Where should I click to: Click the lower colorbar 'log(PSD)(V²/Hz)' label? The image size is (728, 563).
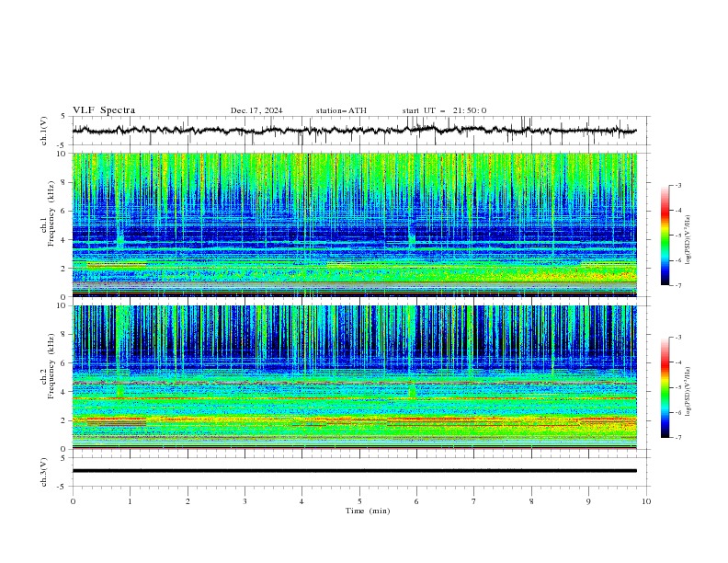coord(688,392)
